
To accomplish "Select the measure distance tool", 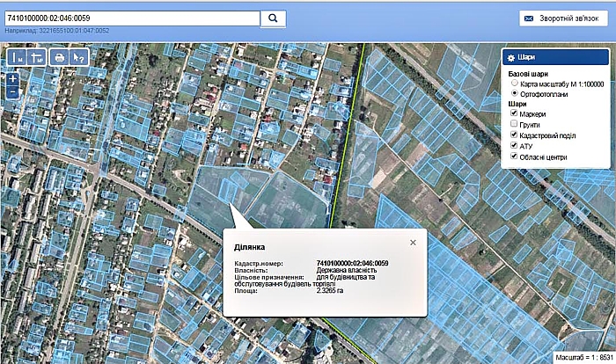I will tap(17, 57).
